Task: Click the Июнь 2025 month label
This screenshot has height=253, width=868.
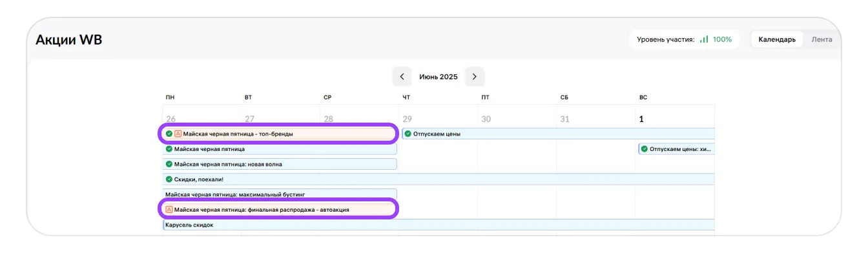Action: coord(439,77)
